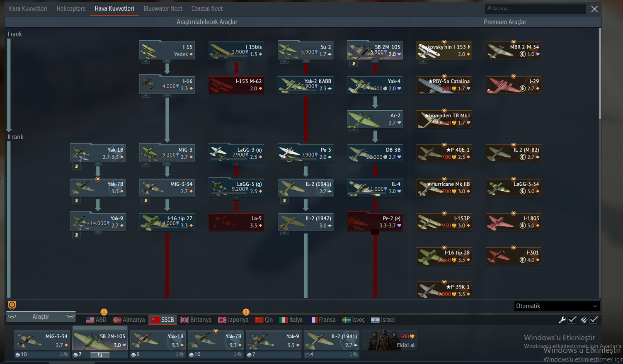Open the Otomatik dropdown
Image resolution: width=623 pixels, height=364 pixels.
tap(557, 306)
